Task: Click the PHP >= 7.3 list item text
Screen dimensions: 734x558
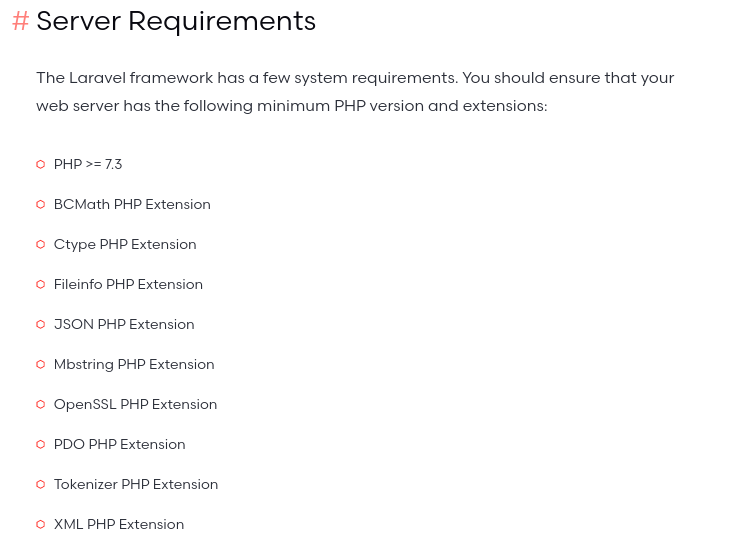Action: [x=88, y=164]
